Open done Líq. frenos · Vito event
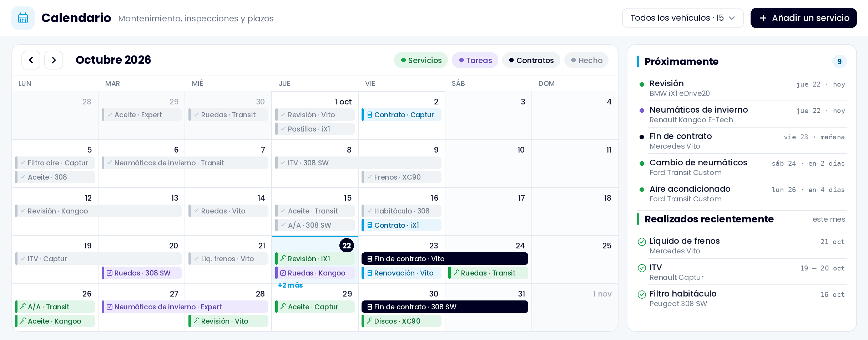 point(228,259)
